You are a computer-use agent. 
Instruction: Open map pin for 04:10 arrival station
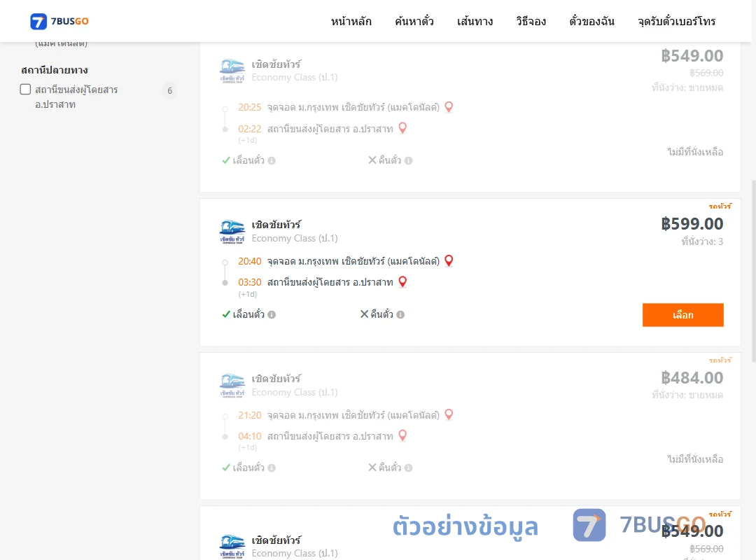click(x=402, y=436)
